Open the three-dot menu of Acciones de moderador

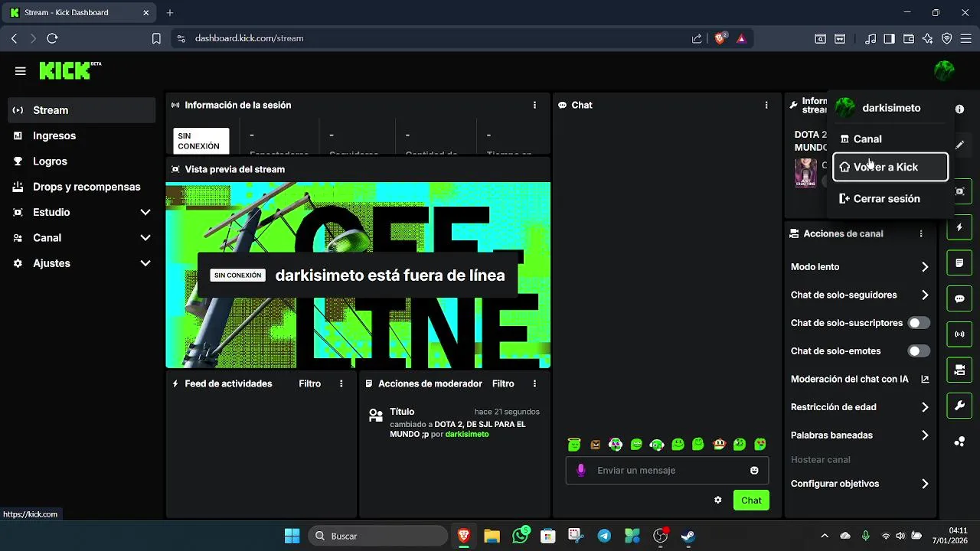coord(534,383)
